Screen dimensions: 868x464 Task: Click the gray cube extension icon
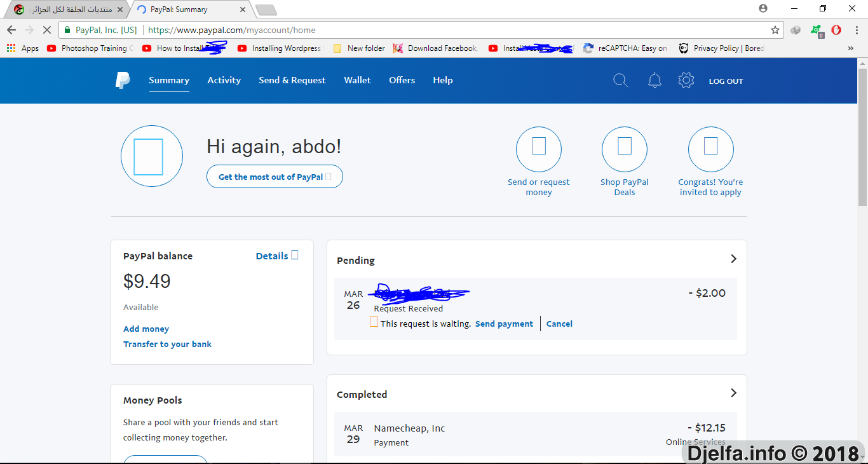pos(796,30)
